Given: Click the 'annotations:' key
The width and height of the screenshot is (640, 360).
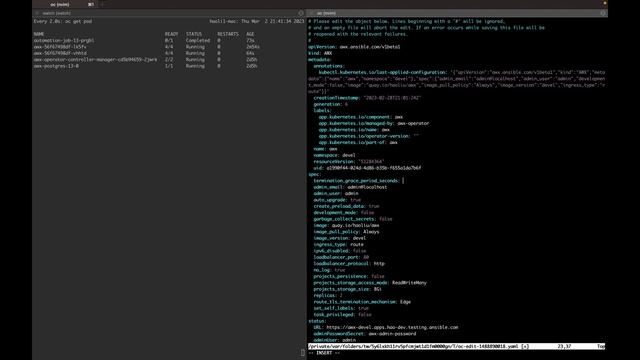Looking at the screenshot, I should point(329,66).
